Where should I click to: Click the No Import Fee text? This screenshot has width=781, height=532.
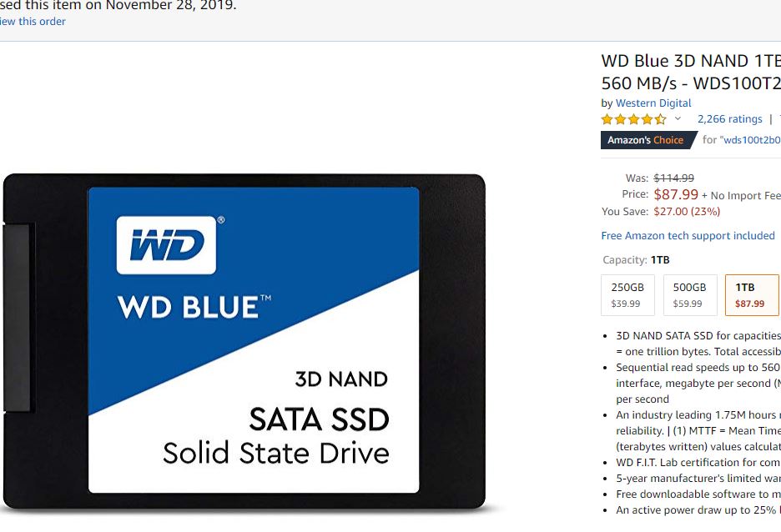click(746, 196)
